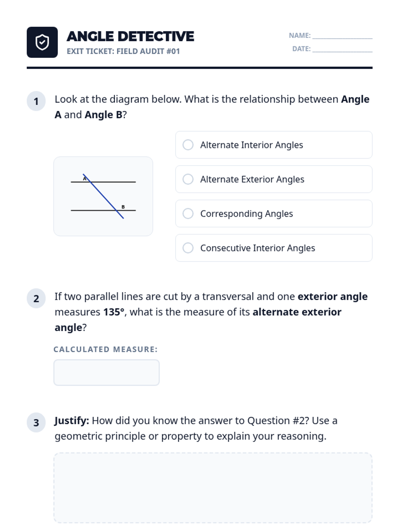Choose the Alternate Exterior Angles radio option
The width and height of the screenshot is (399, 532).
click(188, 179)
